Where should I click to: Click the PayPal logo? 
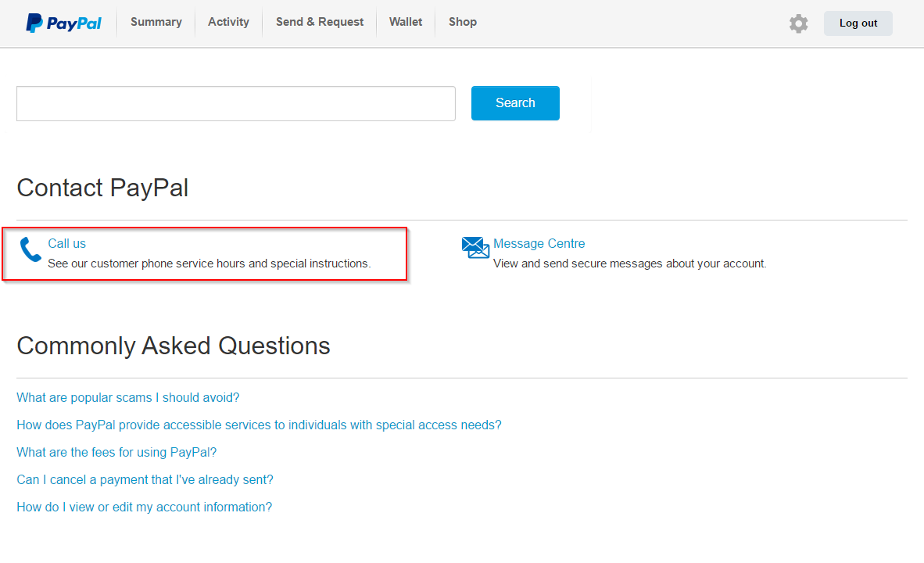pos(63,23)
